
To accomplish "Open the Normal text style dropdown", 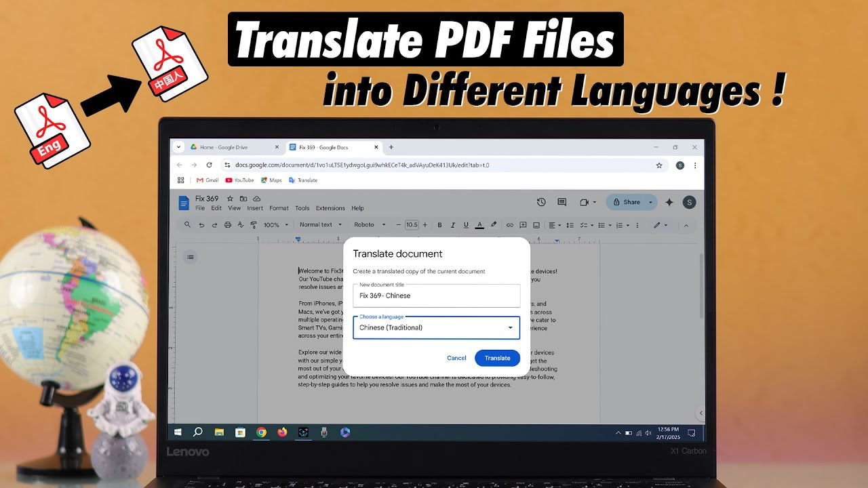I will [321, 225].
